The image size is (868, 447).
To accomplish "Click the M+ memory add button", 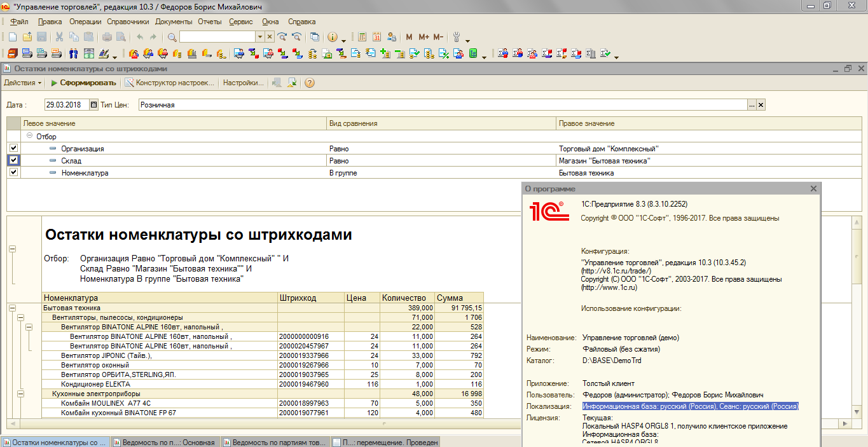I will point(424,37).
